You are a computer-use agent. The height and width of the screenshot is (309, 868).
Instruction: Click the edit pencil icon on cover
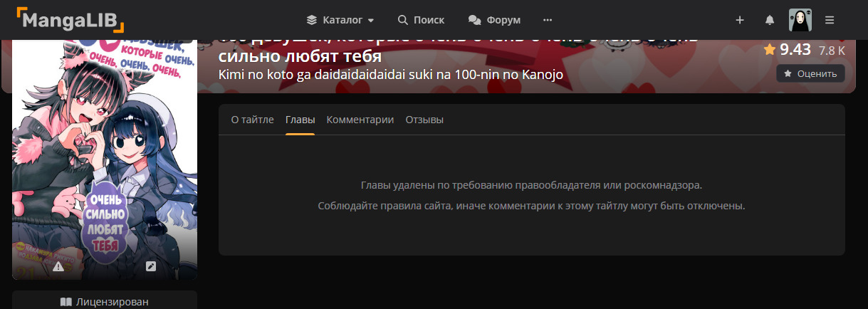(151, 266)
